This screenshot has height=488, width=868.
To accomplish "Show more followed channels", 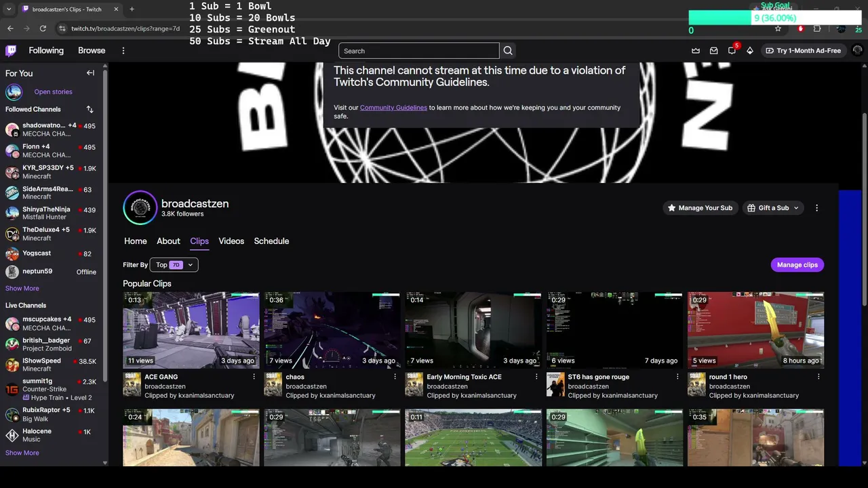I will [22, 289].
